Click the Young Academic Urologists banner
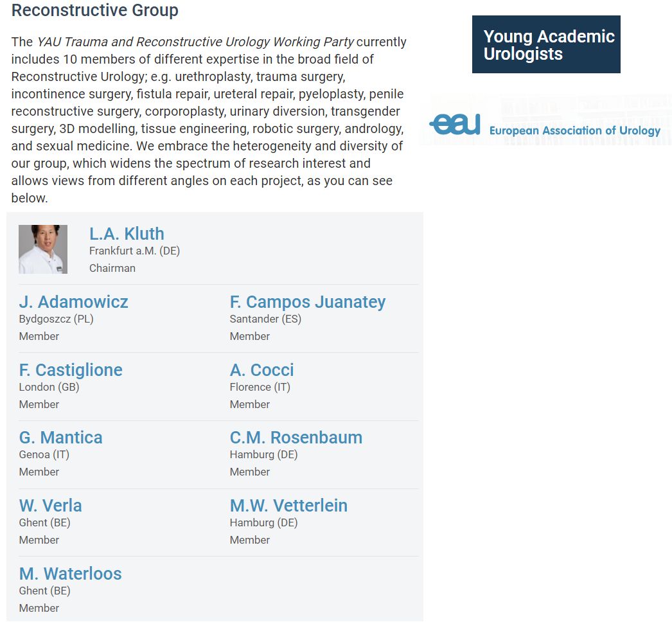The height and width of the screenshot is (624, 672). pos(546,44)
